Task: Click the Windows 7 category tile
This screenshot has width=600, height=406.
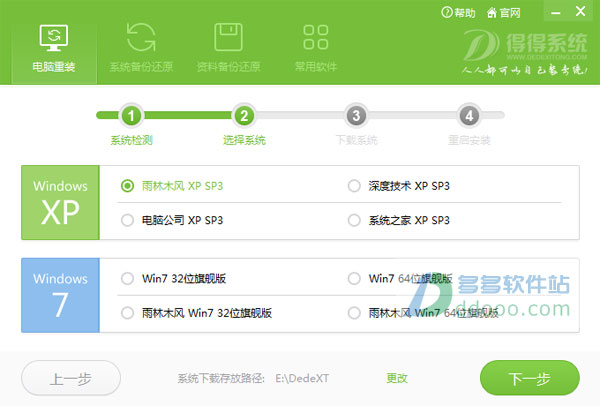Action: [x=60, y=295]
